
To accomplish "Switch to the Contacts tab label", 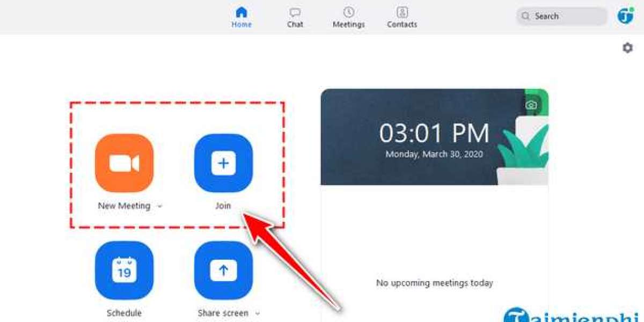I will click(x=402, y=25).
